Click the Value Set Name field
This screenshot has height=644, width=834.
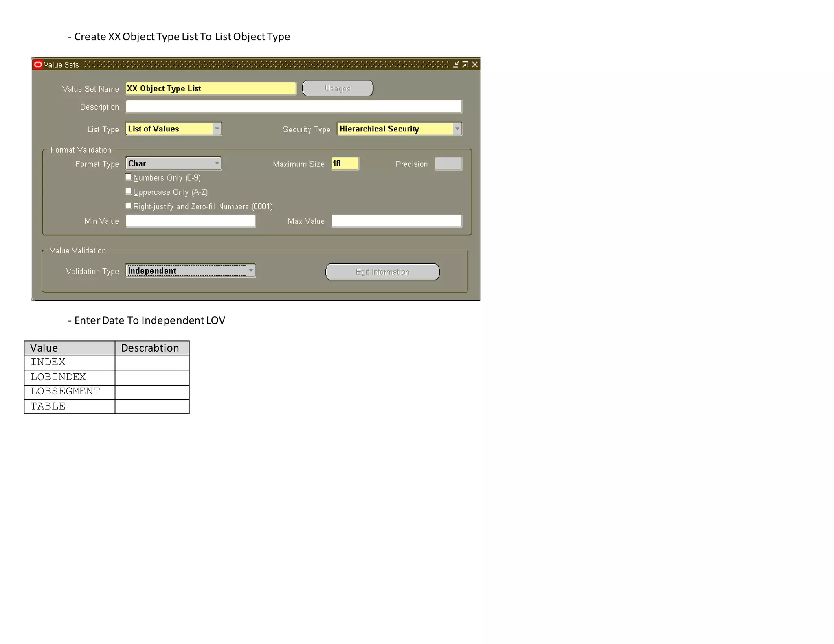(x=211, y=88)
